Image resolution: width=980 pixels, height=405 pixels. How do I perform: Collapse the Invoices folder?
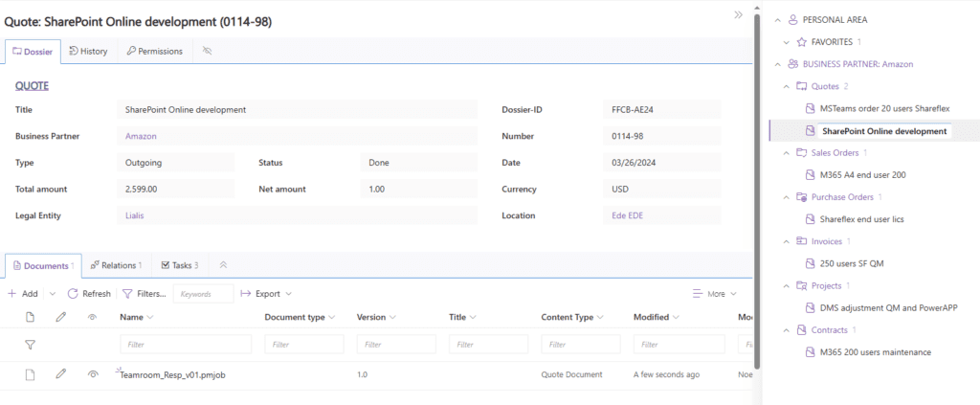(787, 241)
